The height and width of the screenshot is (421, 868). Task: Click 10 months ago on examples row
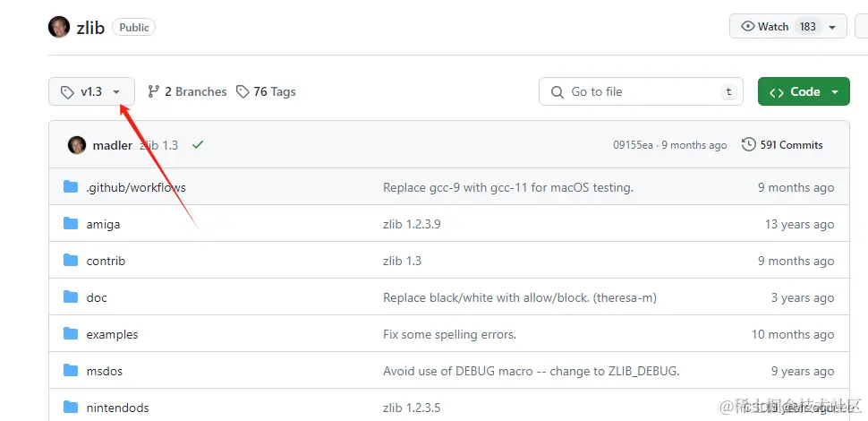(x=793, y=335)
